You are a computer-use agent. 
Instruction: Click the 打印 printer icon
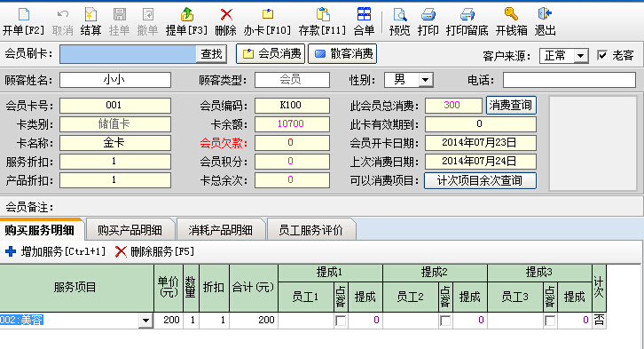[428, 15]
